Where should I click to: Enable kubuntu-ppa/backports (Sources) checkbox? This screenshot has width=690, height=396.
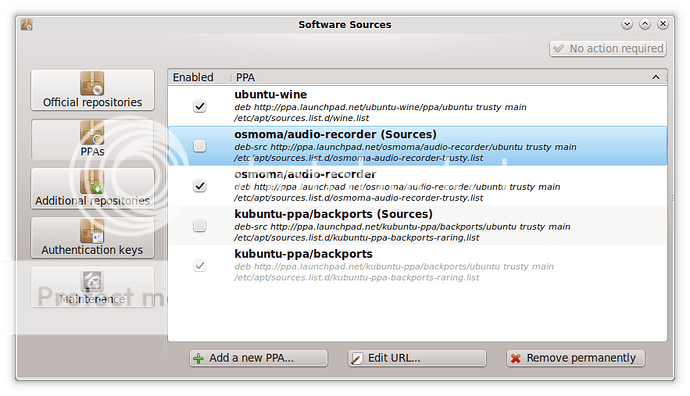[200, 226]
